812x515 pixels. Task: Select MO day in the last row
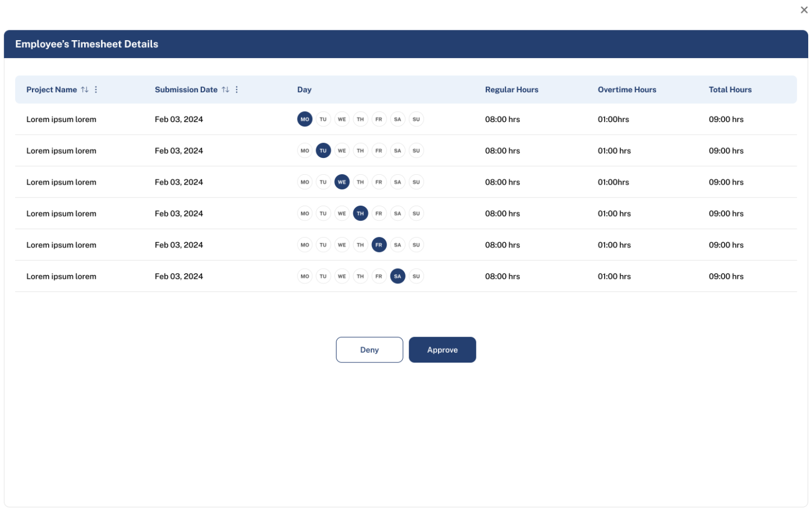[x=304, y=277]
